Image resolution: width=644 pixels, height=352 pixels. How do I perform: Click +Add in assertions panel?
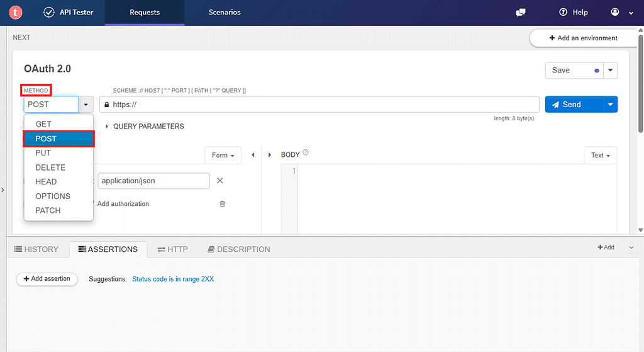click(606, 247)
